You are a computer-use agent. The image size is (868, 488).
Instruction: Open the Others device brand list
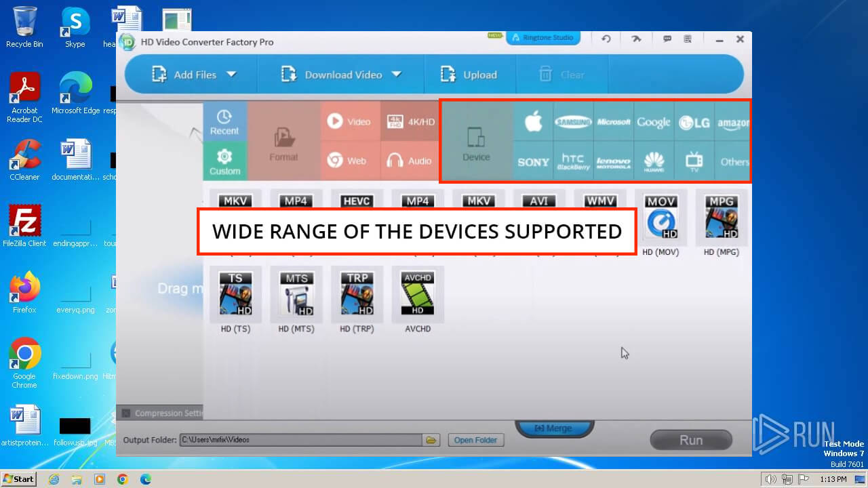[734, 161]
